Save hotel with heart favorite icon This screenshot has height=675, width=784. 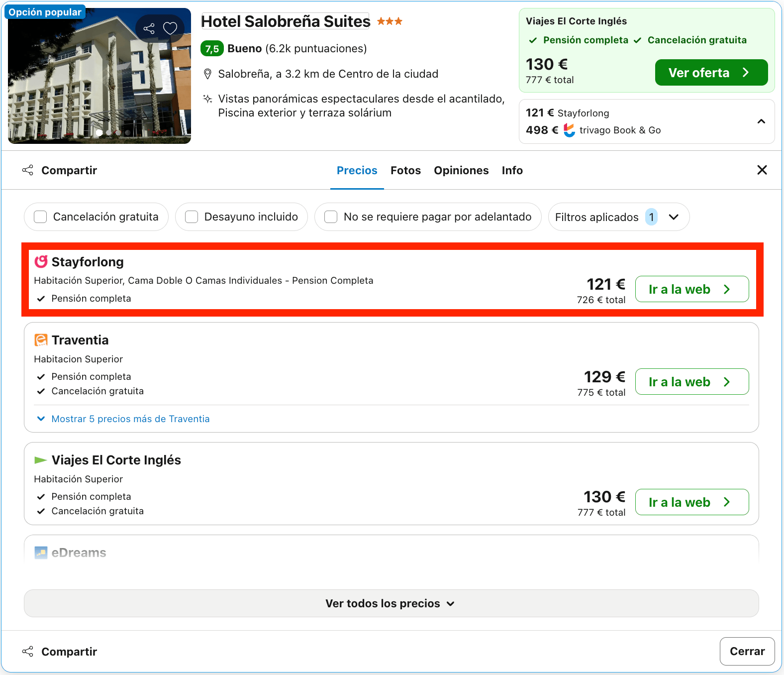tap(170, 28)
